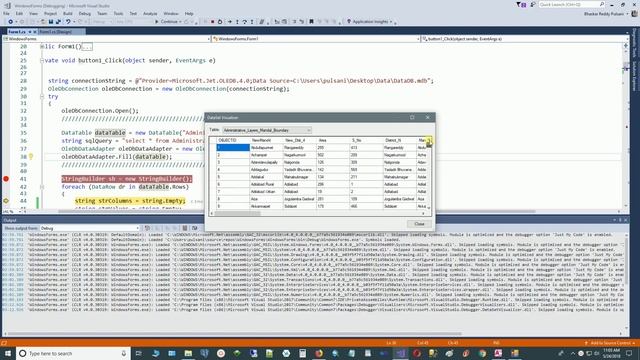The height and width of the screenshot is (360, 640).
Task: Click the lightbulb quick actions icon on line 38
Action: click(31, 157)
